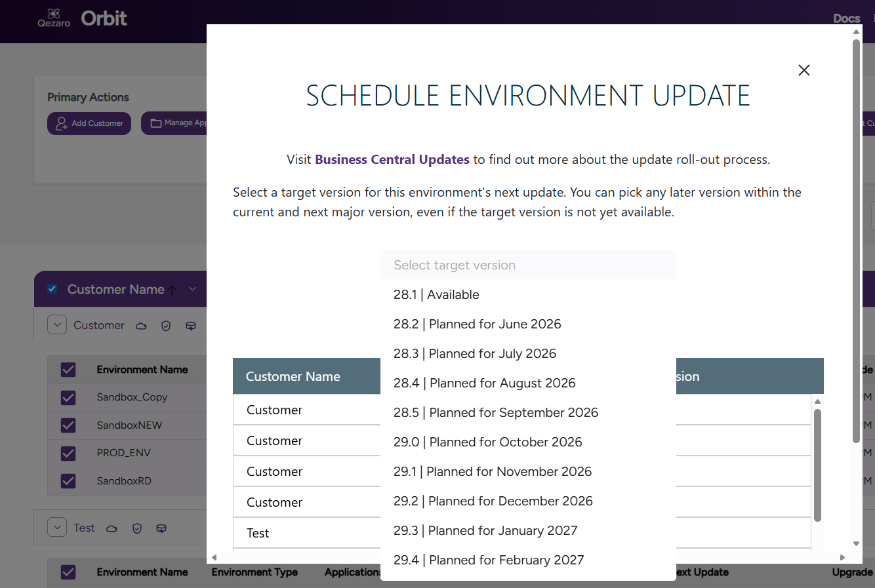Click the Sandbox_Copy environment name
This screenshot has height=588, width=875.
click(132, 397)
